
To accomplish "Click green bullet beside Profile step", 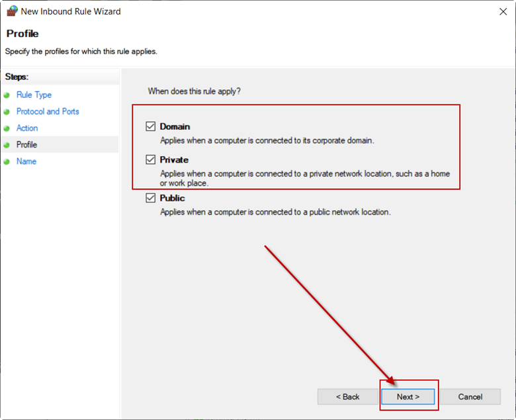I will 7,145.
